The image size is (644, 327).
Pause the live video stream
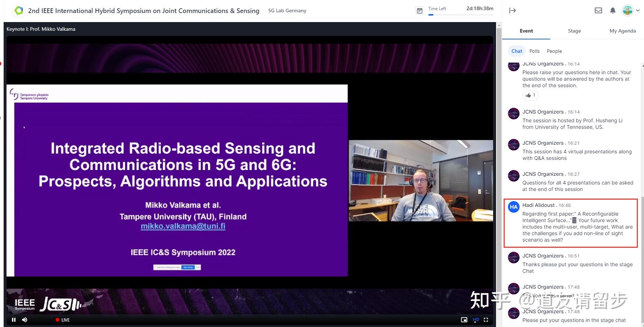pyautogui.click(x=14, y=320)
